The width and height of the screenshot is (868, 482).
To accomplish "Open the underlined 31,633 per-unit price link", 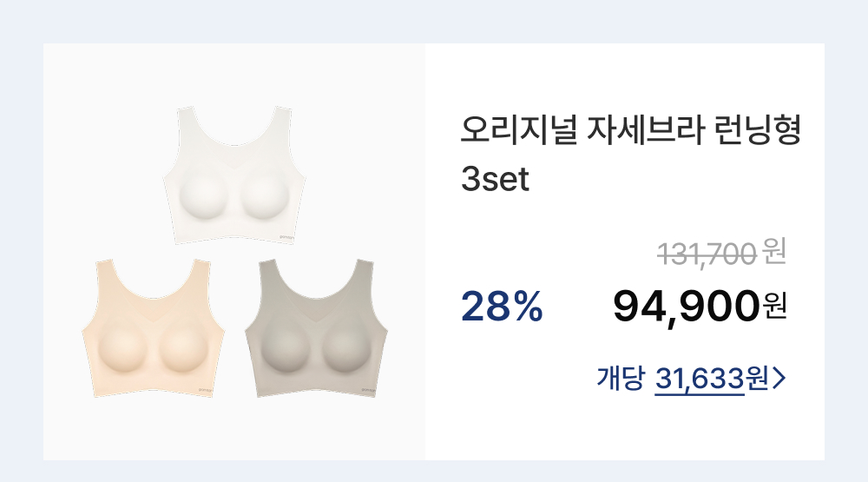I will point(700,378).
